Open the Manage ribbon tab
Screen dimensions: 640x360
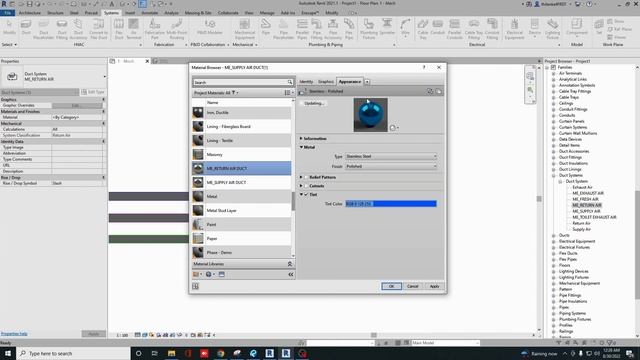tap(267, 13)
